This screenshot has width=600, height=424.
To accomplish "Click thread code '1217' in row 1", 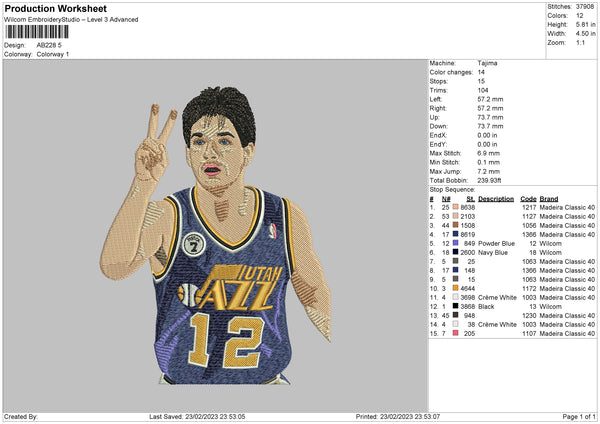I will point(529,207).
